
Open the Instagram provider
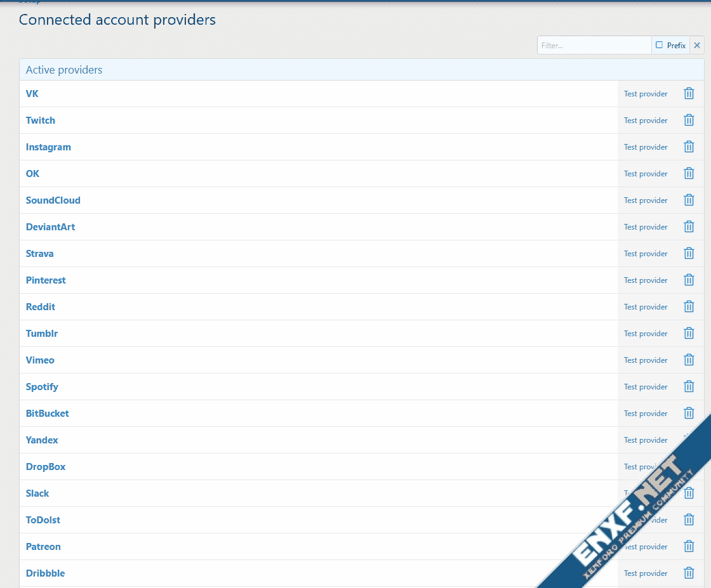pos(48,147)
